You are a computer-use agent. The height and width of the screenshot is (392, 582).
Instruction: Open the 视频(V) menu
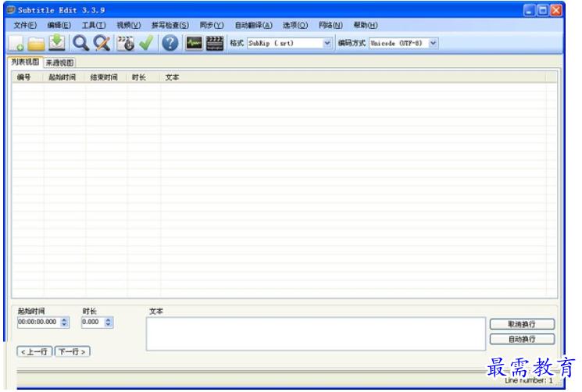[x=129, y=25]
